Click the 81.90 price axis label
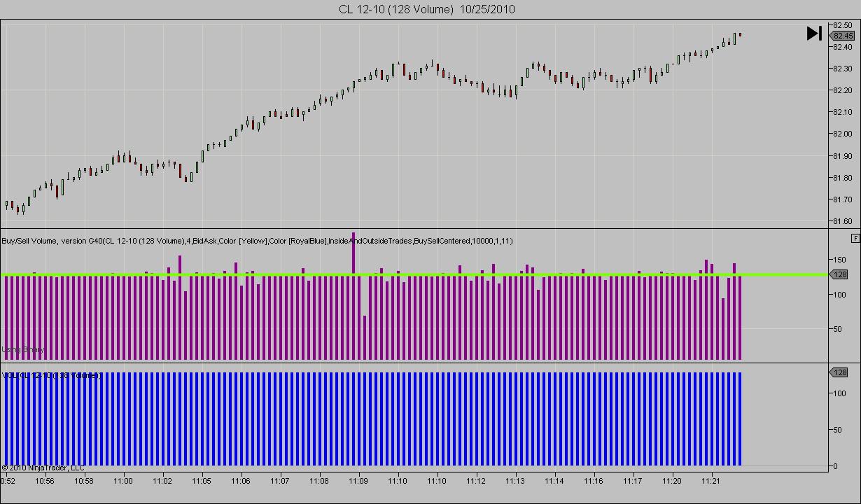This screenshot has width=861, height=504. click(843, 156)
